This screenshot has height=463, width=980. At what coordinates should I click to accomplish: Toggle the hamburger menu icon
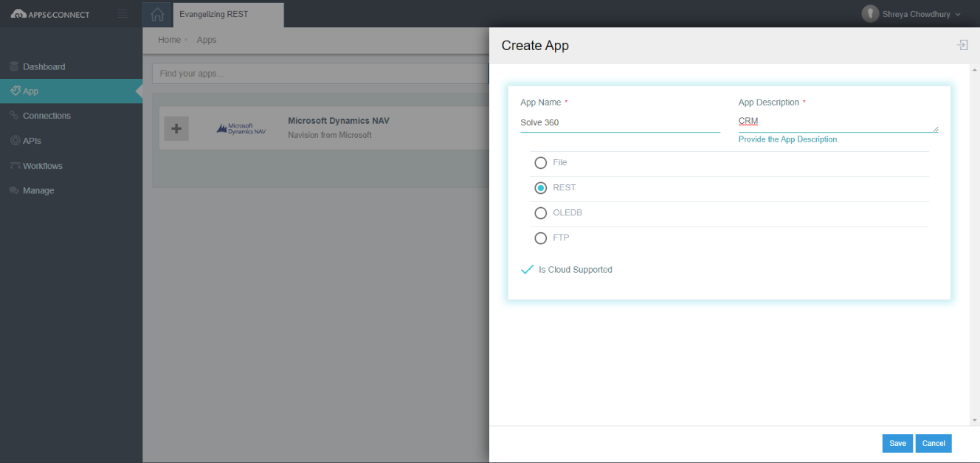122,14
